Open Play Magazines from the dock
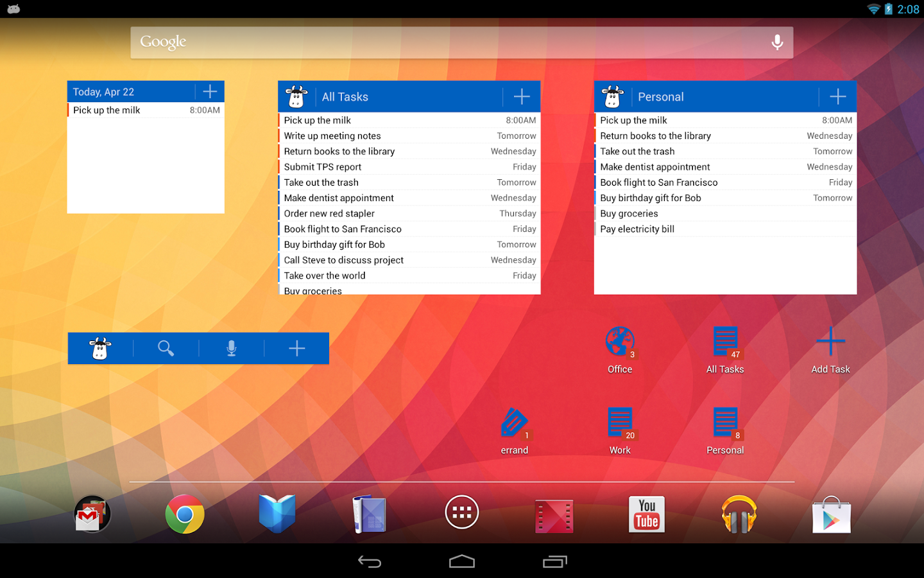 (x=370, y=514)
